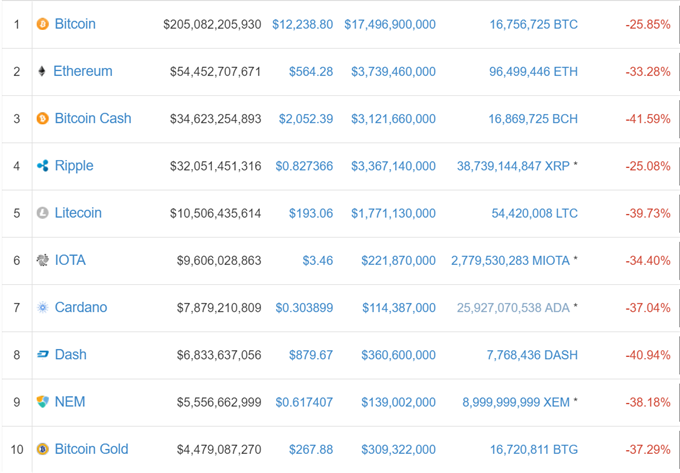
Task: Click Ripple supply 38,739,144,847 XRP
Action: point(513,166)
